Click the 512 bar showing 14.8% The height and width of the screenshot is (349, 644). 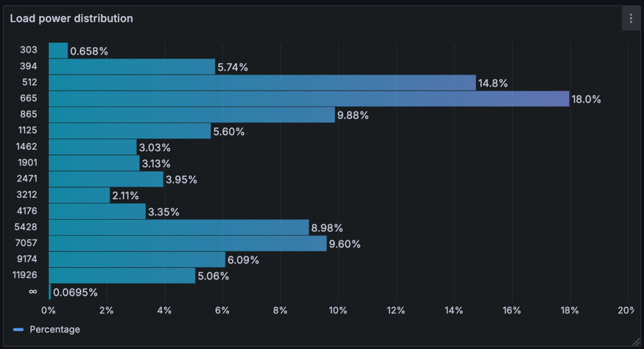262,82
